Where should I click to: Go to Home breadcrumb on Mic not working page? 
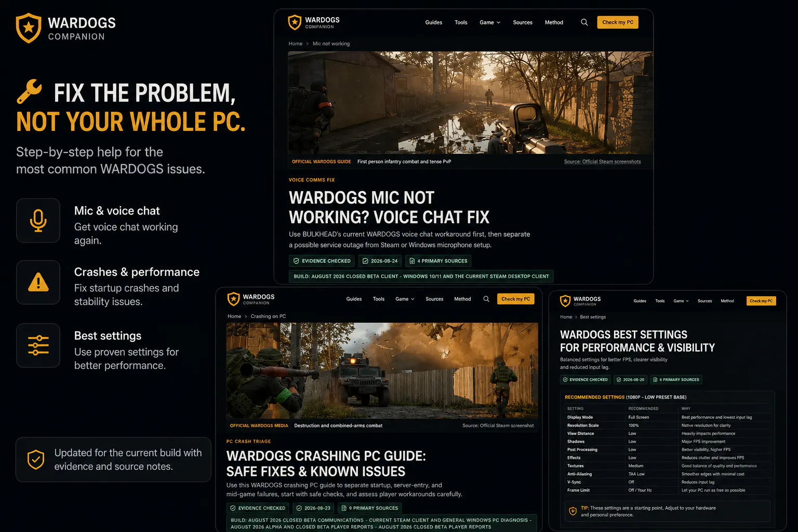click(x=296, y=44)
